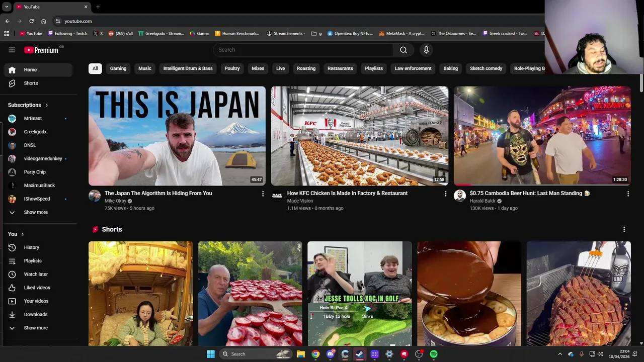Viewport: 644px width, 362px height.
Task: Select the Gaming filter chip
Action: pyautogui.click(x=118, y=68)
